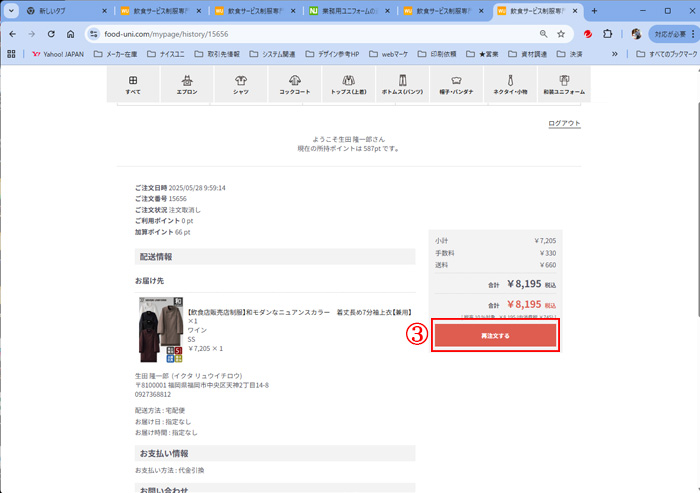This screenshot has width=700, height=493.
Task: Click the order number 15656 text
Action: 178,199
